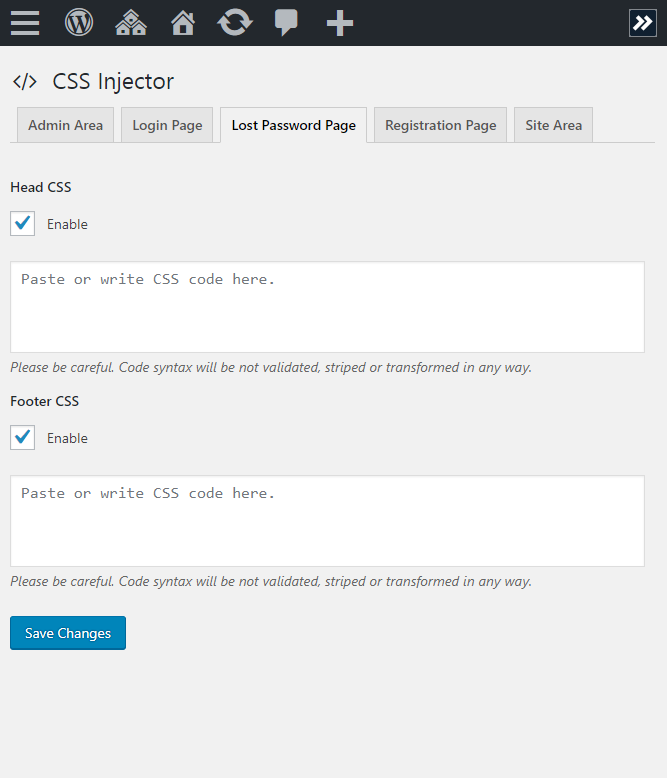Open the comments bubble icon
The width and height of the screenshot is (667, 778).
pyautogui.click(x=286, y=23)
